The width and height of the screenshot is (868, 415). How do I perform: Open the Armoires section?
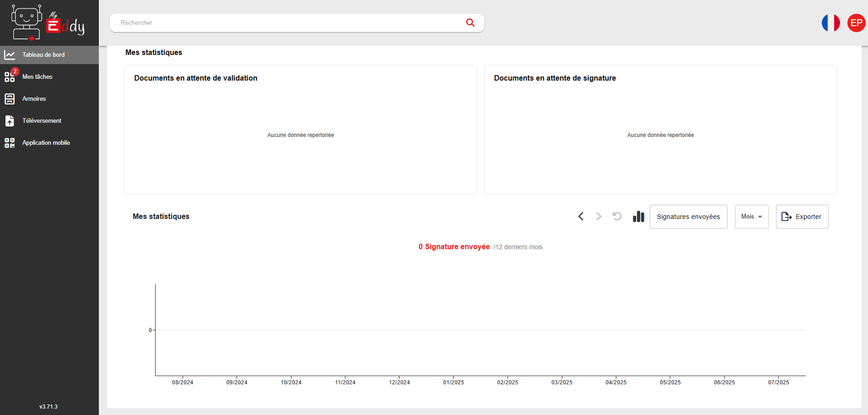(x=49, y=99)
